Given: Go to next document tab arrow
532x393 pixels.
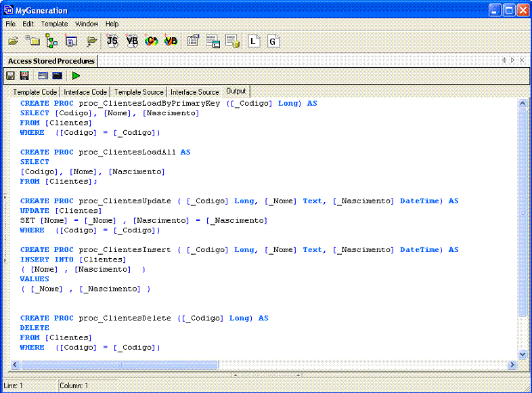Looking at the screenshot, I should pyautogui.click(x=512, y=60).
